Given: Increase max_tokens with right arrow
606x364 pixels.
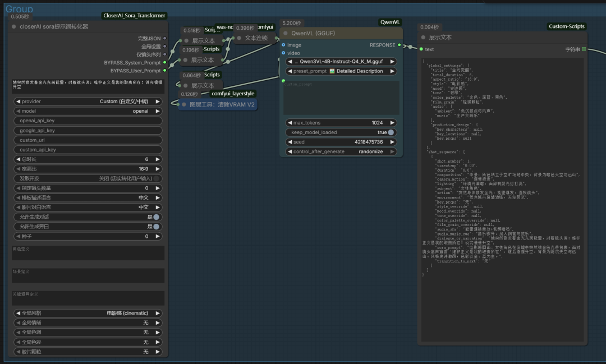Looking at the screenshot, I should pyautogui.click(x=392, y=123).
